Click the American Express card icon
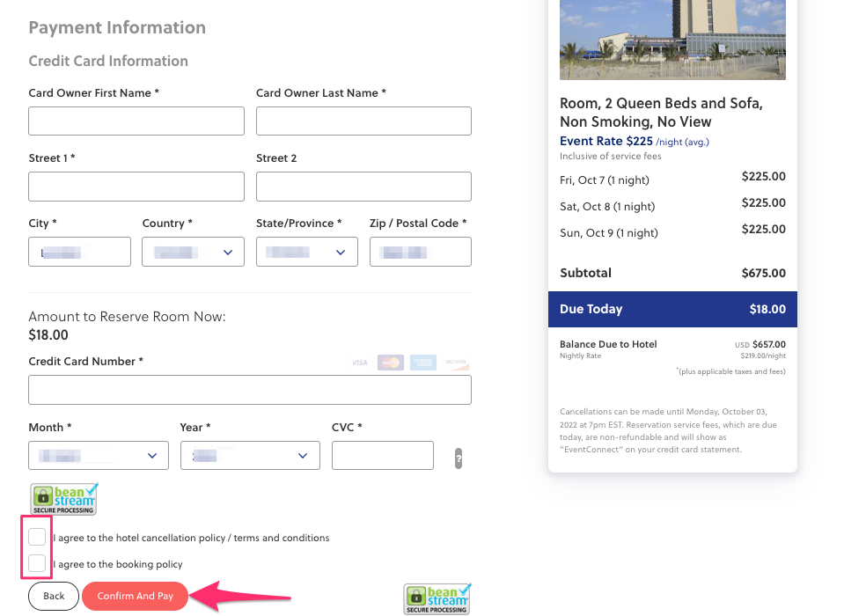 423,362
